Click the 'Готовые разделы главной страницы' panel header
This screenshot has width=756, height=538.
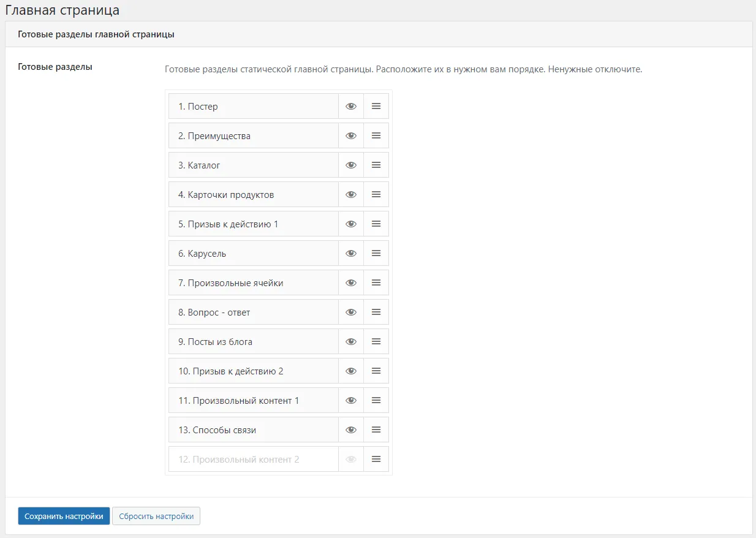tap(379, 34)
